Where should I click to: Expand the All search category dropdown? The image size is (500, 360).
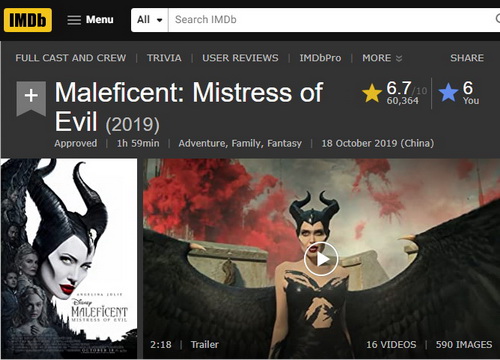[x=150, y=20]
